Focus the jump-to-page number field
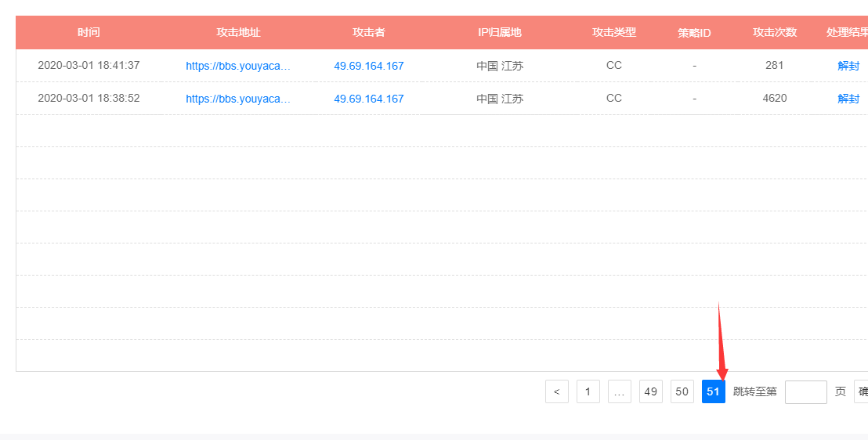The height and width of the screenshot is (440, 868). (806, 391)
